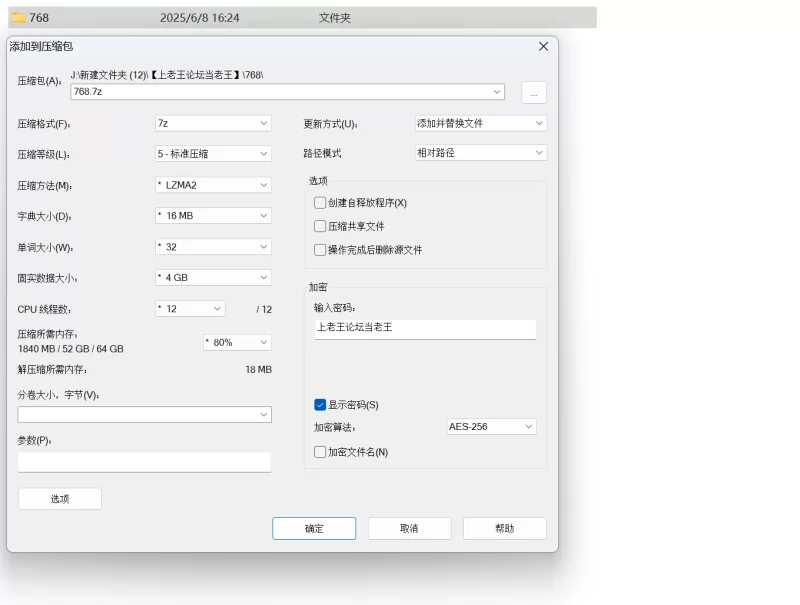This screenshot has height=605, width=800.
Task: Toggle the compress shared files (压缩共享文件) checkbox
Action: 320,227
